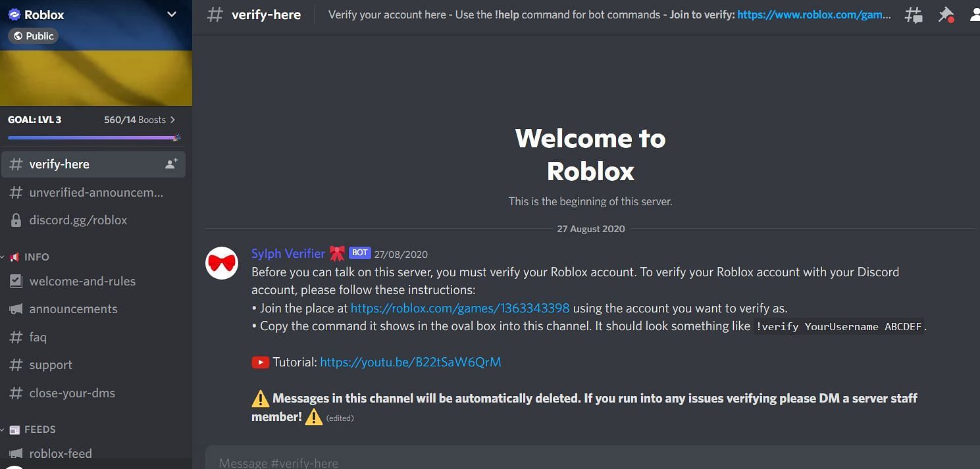
Task: Open the Roblox server dropdown menu
Action: pyautogui.click(x=171, y=14)
